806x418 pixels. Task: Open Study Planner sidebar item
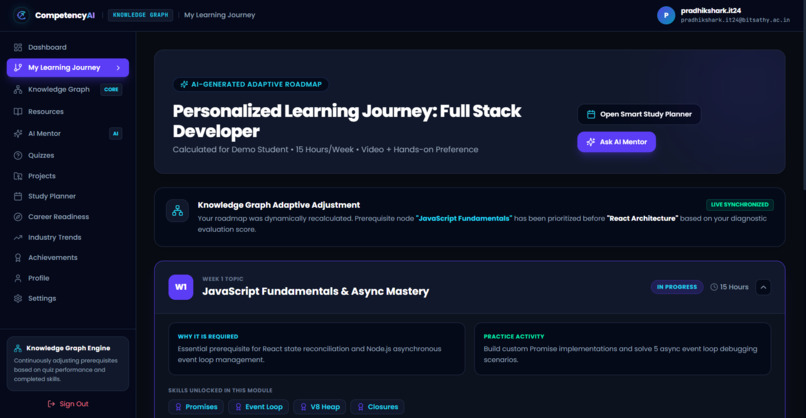pyautogui.click(x=68, y=196)
